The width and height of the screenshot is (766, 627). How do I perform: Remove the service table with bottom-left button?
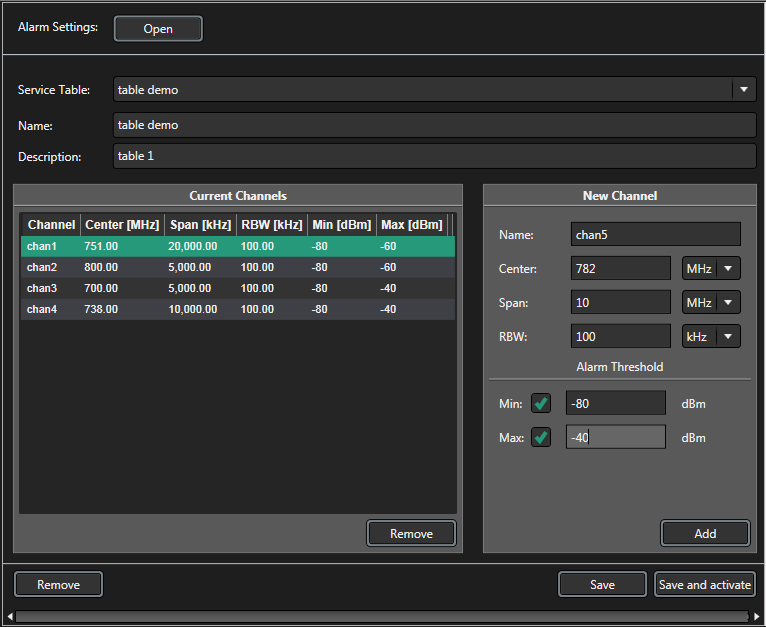click(58, 585)
